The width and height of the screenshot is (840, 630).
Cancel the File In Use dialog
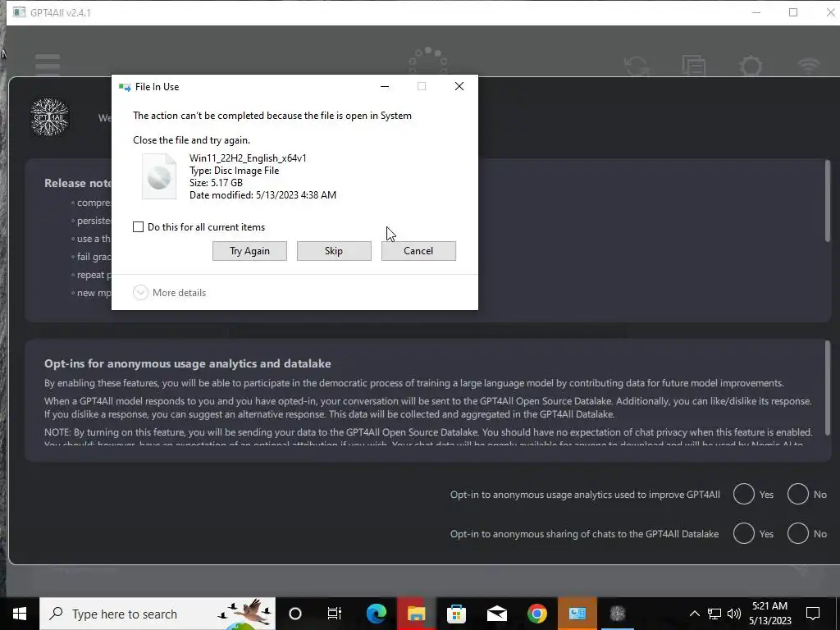click(418, 251)
